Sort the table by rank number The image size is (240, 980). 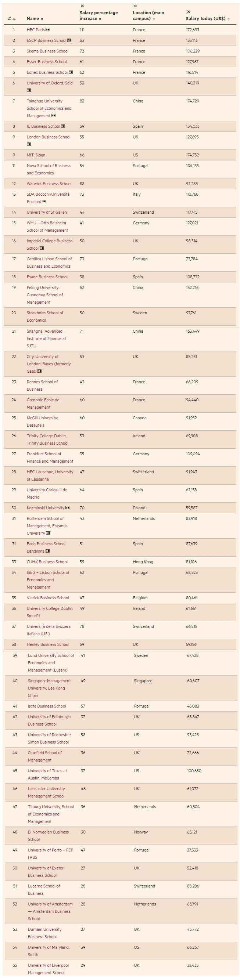click(12, 19)
